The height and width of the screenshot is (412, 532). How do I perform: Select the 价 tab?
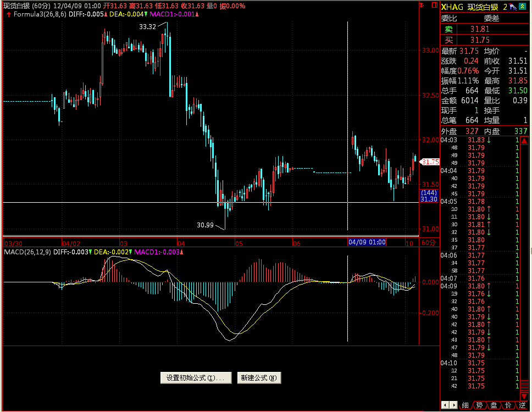(x=508, y=405)
